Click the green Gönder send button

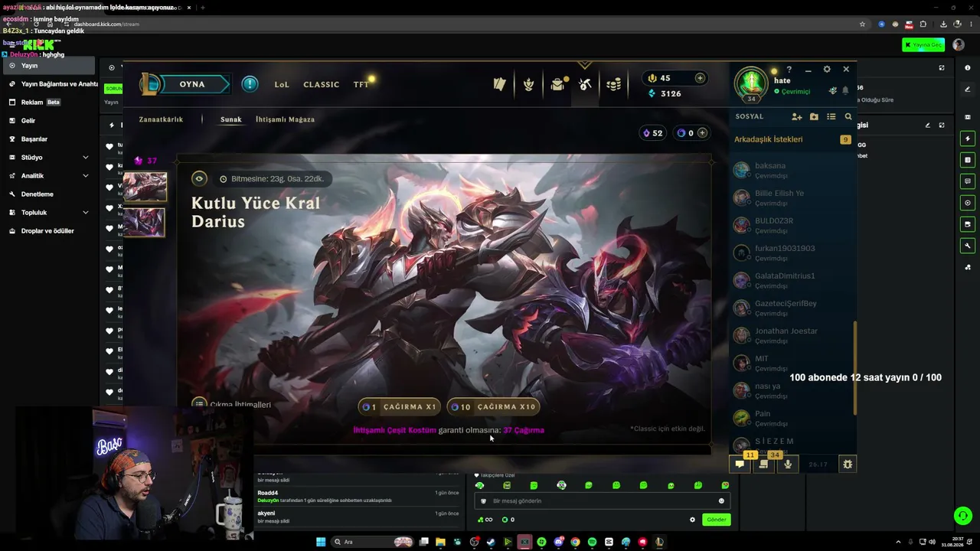click(716, 520)
